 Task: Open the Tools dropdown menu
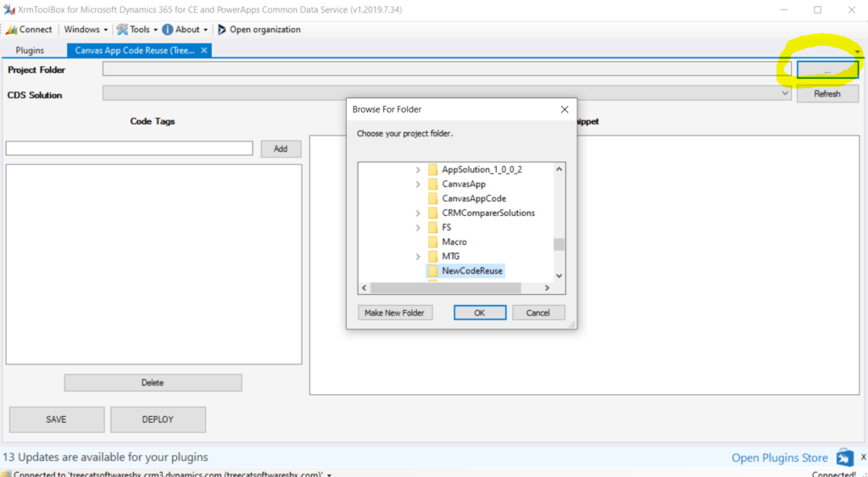point(137,30)
